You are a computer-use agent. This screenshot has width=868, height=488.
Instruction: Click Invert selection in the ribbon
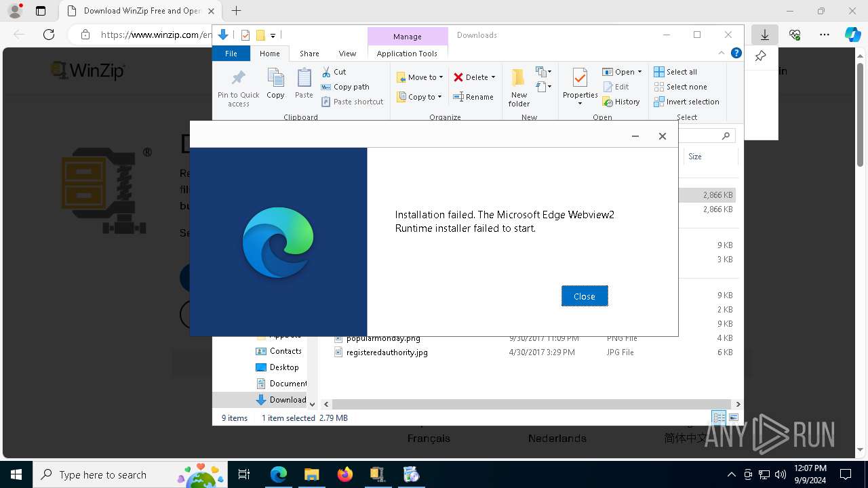(x=686, y=102)
